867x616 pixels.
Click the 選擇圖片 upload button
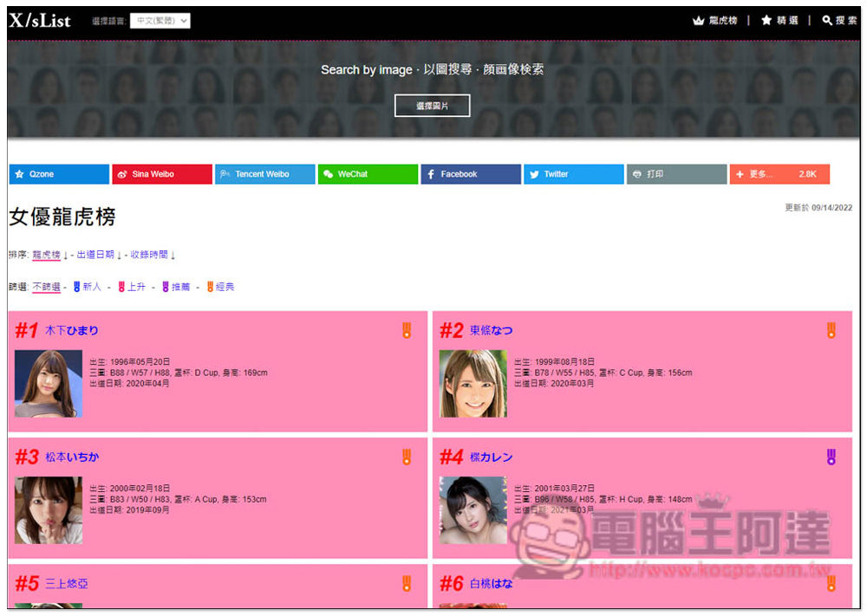pos(433,106)
